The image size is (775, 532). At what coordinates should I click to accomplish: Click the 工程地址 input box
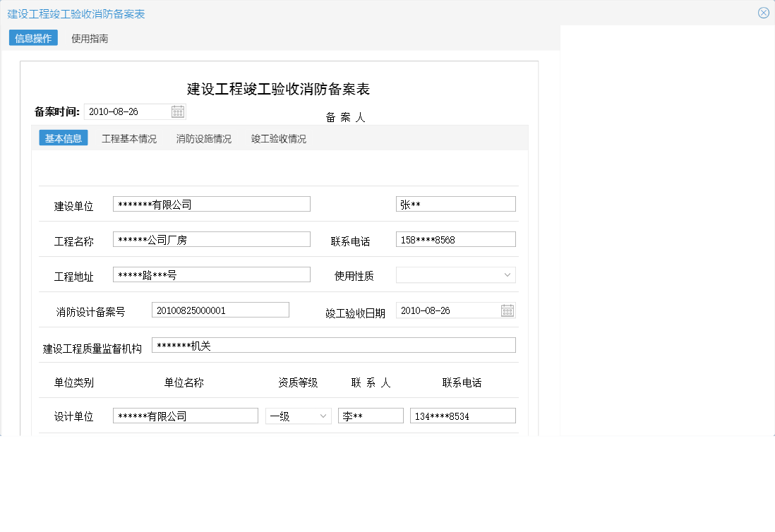[x=211, y=274]
